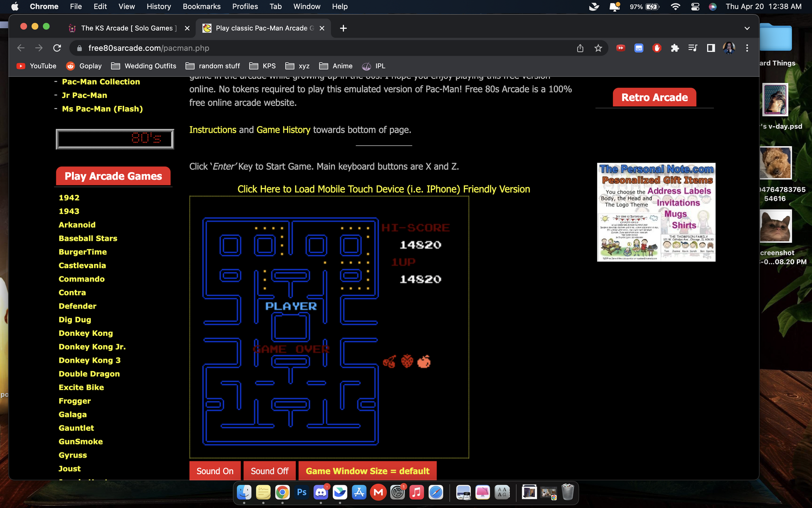Open the Galaga game link
Screen dimensions: 812x508
(73, 414)
